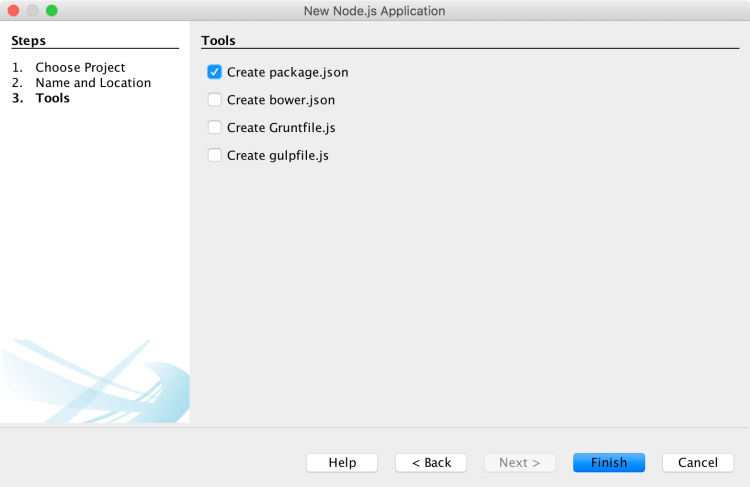The height and width of the screenshot is (487, 750).
Task: Click the disabled Next > button
Action: coord(520,463)
